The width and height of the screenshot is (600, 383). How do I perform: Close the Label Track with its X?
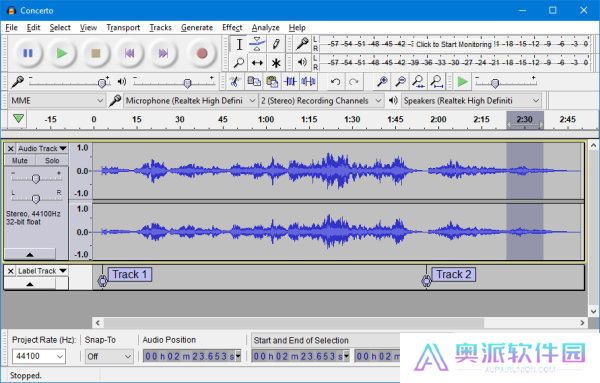click(11, 271)
